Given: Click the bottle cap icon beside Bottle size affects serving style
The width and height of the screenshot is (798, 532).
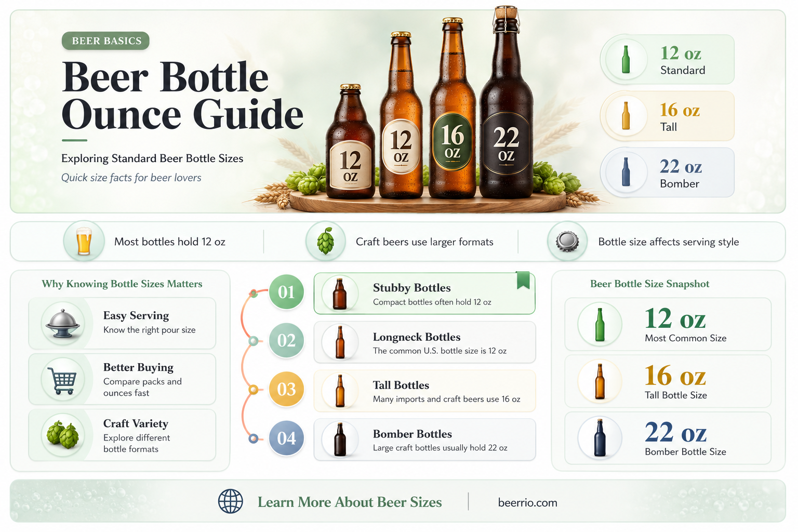Looking at the screenshot, I should tap(567, 242).
